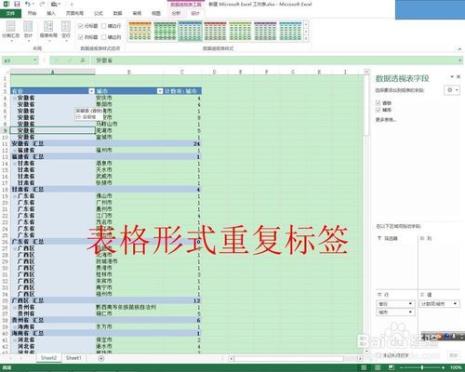Apply the red-header pivot table style
465x372 pixels.
pos(215,31)
